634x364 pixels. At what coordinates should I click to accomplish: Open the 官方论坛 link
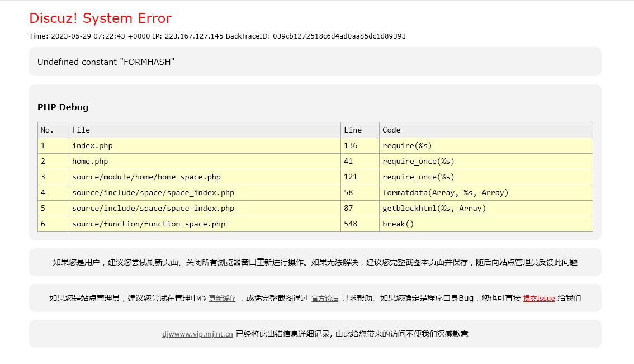pyautogui.click(x=325, y=299)
